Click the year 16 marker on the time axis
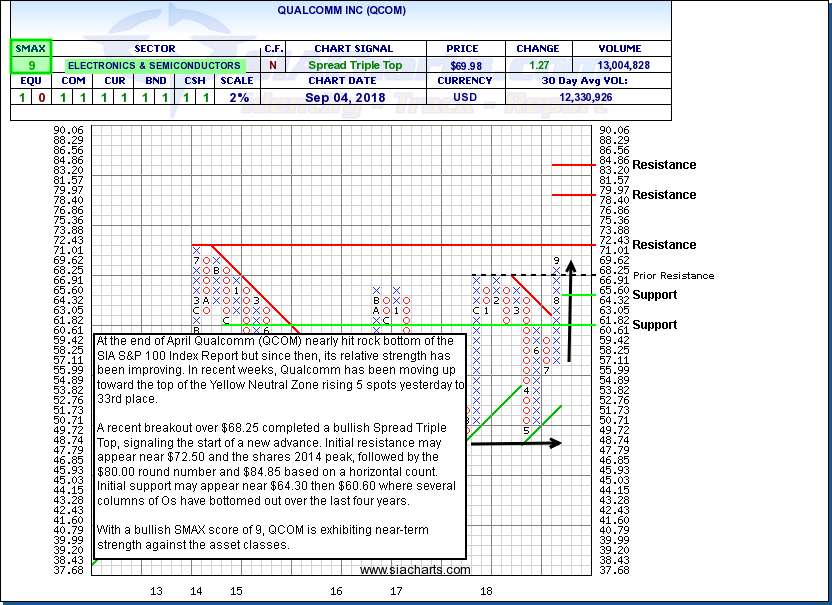This screenshot has width=832, height=605. [336, 592]
